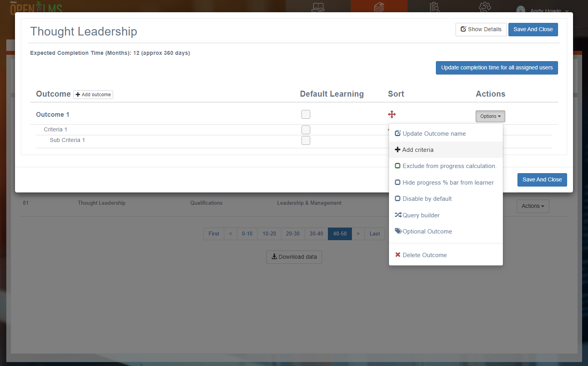Click the Open eLMS logo

pos(36,7)
